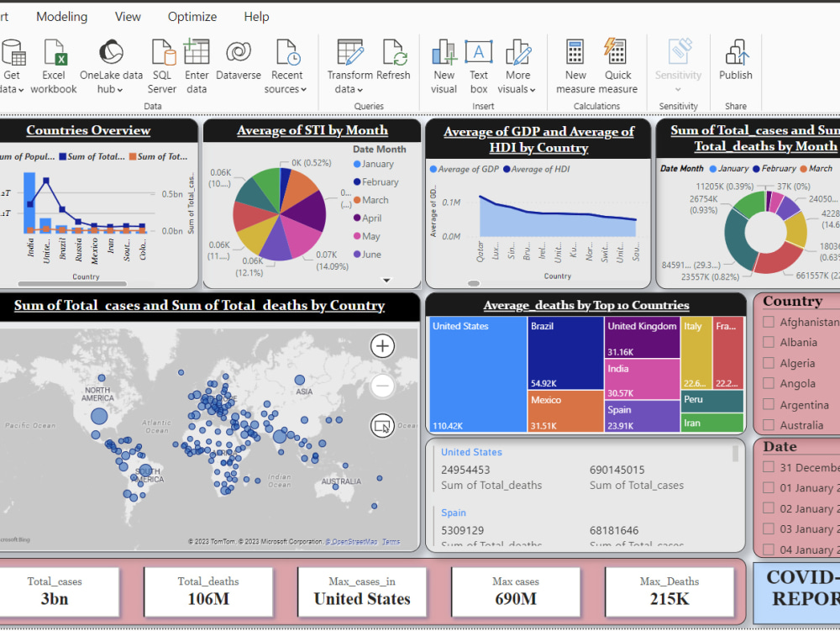Open the Modeling ribbon tab
The height and width of the screenshot is (631, 840).
click(x=61, y=16)
